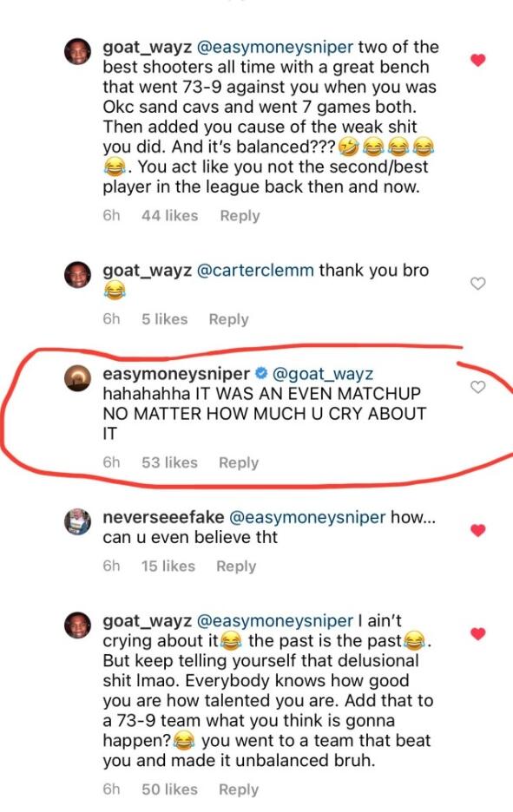Viewport: 513px width, 812px height.
Task: Unlike neverseeefake's comment via red heart
Action: point(477,530)
